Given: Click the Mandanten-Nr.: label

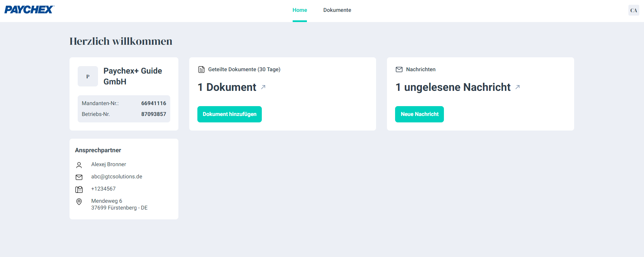Looking at the screenshot, I should [100, 103].
